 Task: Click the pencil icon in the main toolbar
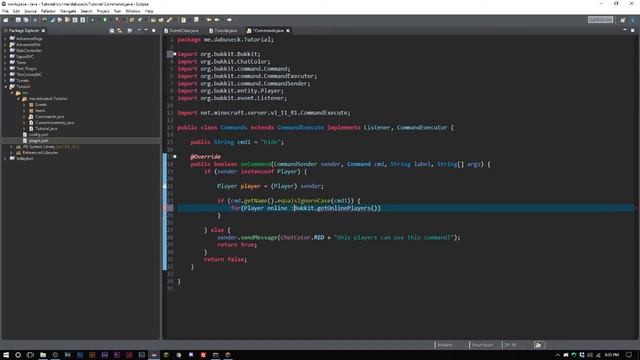pyautogui.click(x=169, y=20)
